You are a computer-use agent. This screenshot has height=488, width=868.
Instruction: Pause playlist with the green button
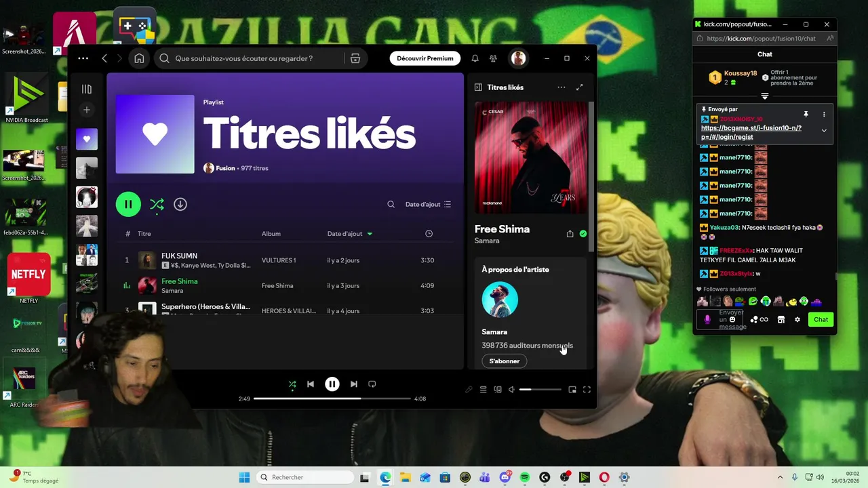(128, 204)
